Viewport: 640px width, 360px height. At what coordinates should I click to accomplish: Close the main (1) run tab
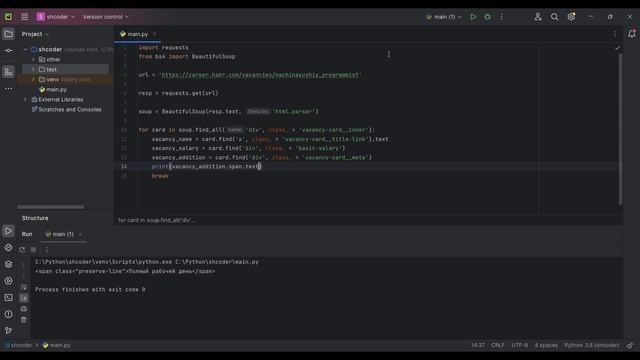pos(80,234)
